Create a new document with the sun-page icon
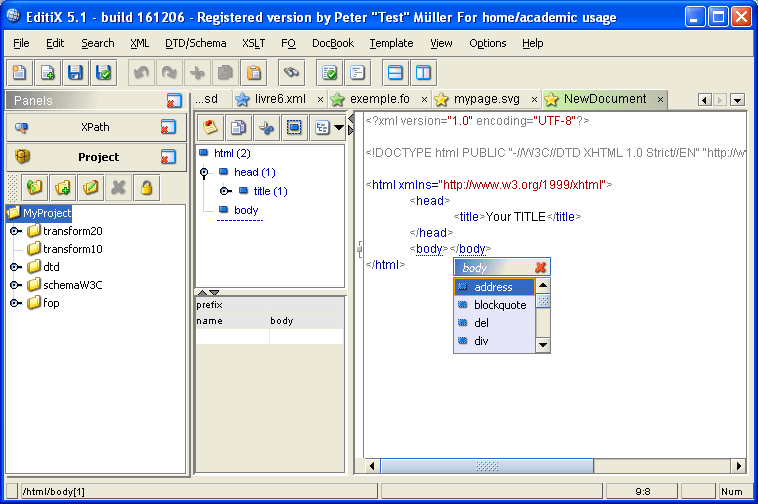Image resolution: width=758 pixels, height=504 pixels. tap(19, 73)
